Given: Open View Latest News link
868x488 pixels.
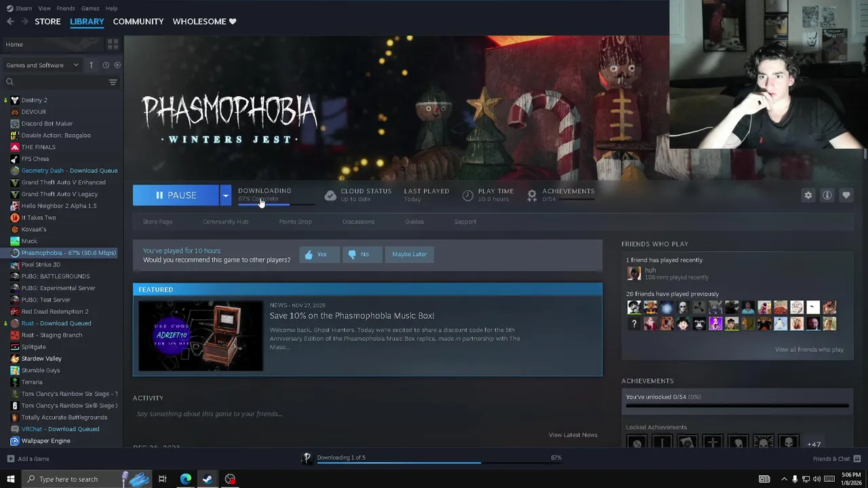Looking at the screenshot, I should tap(573, 435).
